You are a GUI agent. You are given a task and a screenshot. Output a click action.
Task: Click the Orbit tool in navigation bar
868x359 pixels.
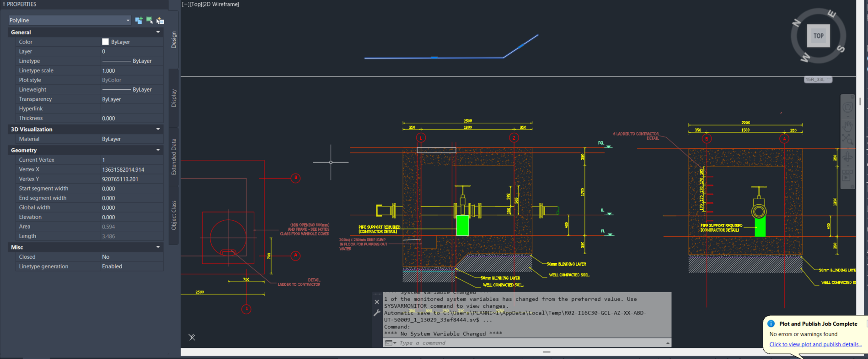pos(848,157)
